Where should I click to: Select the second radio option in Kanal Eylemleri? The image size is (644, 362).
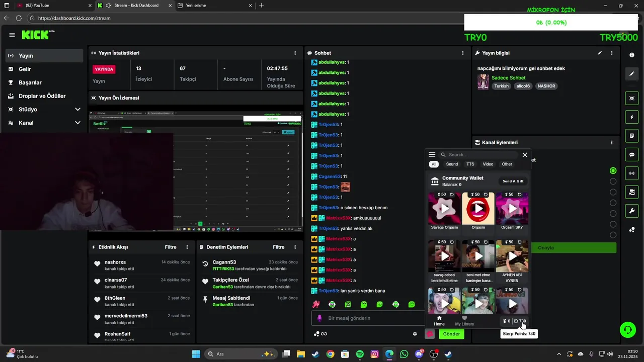613,182
